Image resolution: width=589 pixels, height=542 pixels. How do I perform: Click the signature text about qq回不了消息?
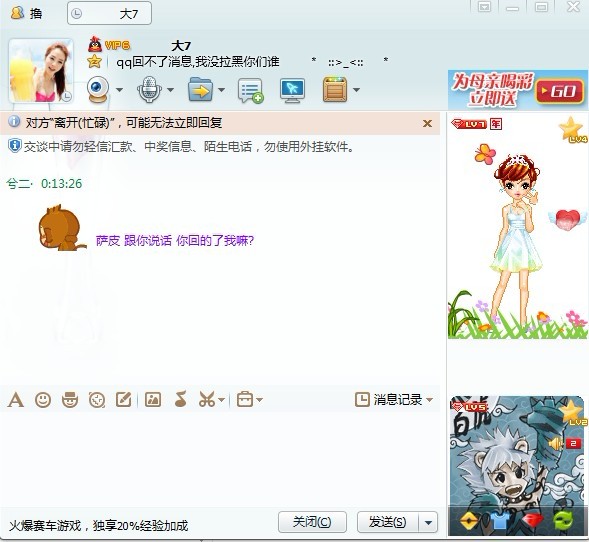pyautogui.click(x=198, y=62)
